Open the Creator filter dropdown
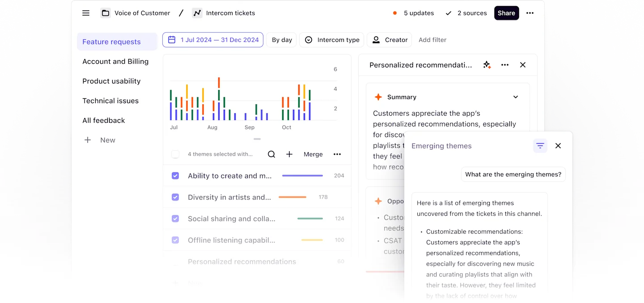Image resolution: width=644 pixels, height=303 pixels. 390,40
